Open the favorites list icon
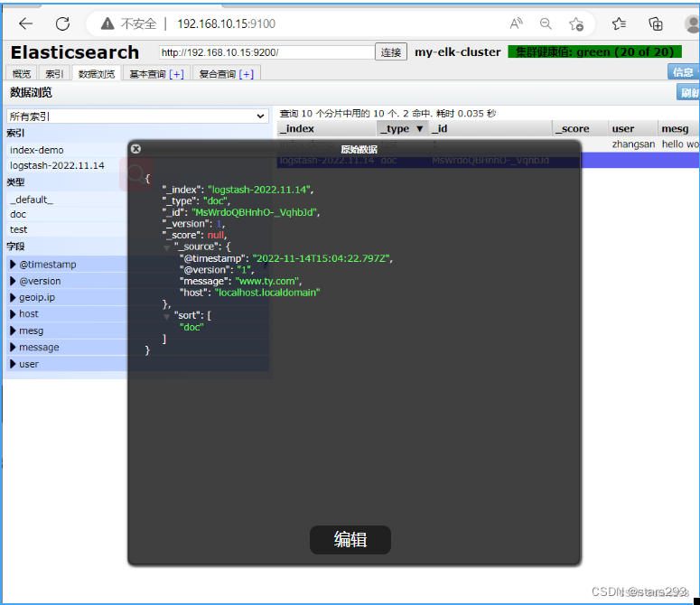700x605 pixels. click(x=619, y=23)
